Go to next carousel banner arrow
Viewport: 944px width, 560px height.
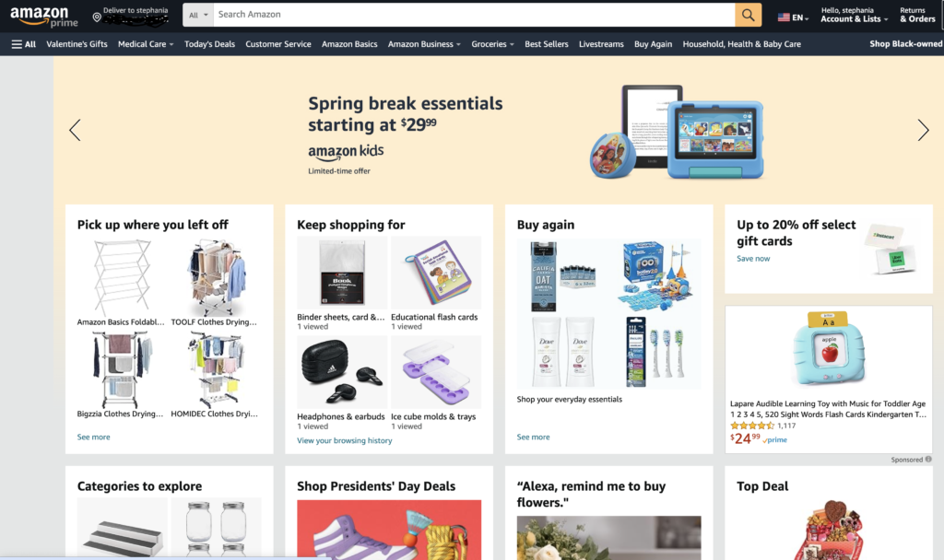tap(922, 130)
